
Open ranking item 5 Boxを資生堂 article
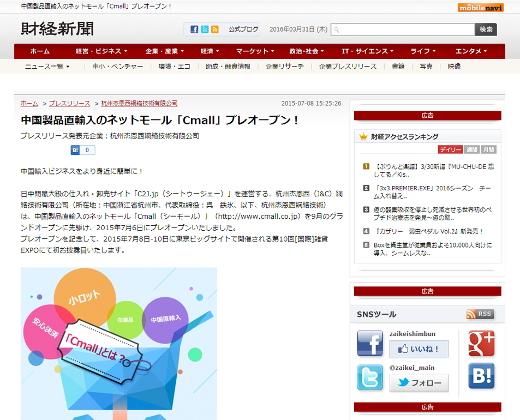[433, 249]
